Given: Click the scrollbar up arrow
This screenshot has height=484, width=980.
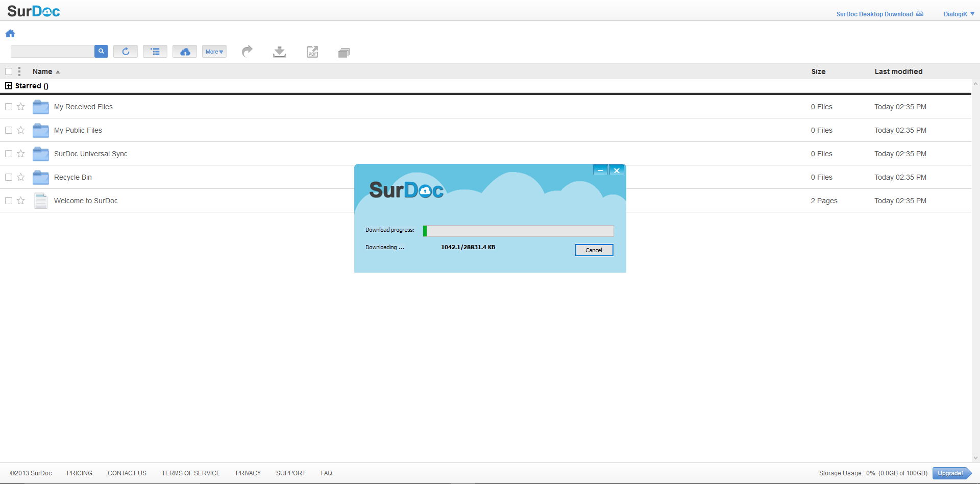Looking at the screenshot, I should coord(975,84).
